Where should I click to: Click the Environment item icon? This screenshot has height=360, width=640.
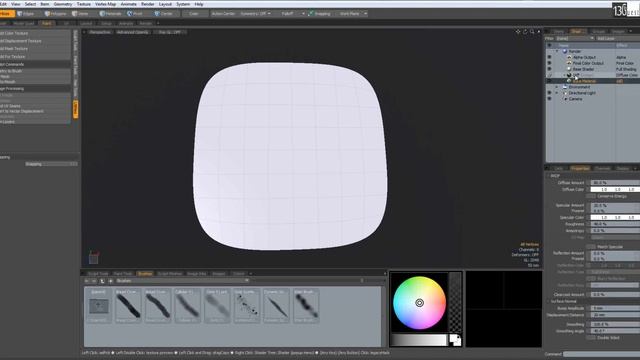(x=565, y=87)
